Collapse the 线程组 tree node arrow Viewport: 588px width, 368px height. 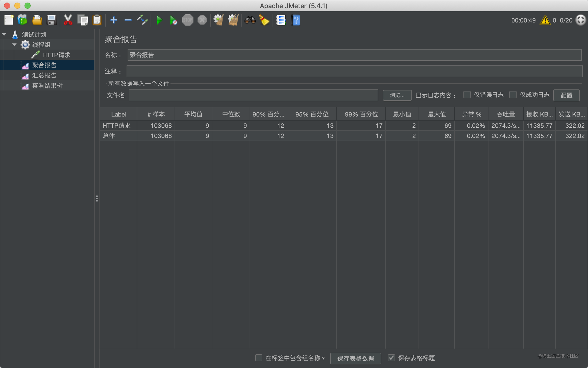[15, 44]
